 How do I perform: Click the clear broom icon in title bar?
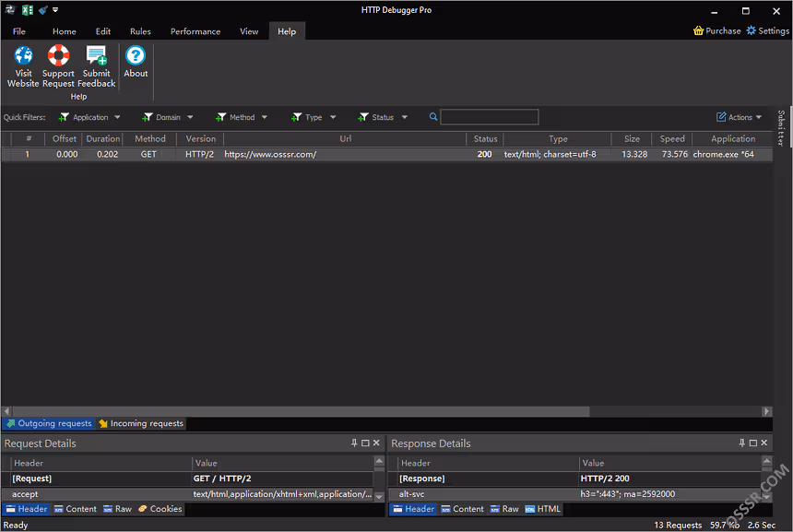pos(42,9)
